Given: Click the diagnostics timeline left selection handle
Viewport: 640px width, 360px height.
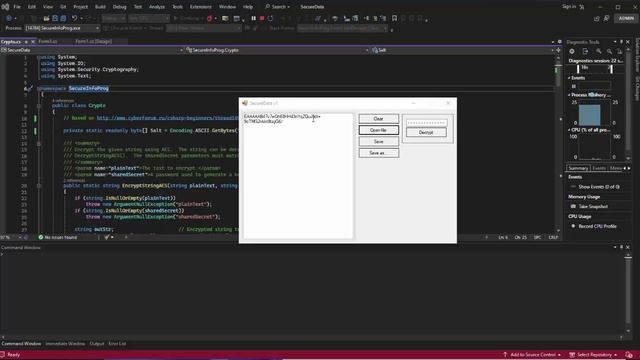Looking at the screenshot, I should tap(578, 69).
